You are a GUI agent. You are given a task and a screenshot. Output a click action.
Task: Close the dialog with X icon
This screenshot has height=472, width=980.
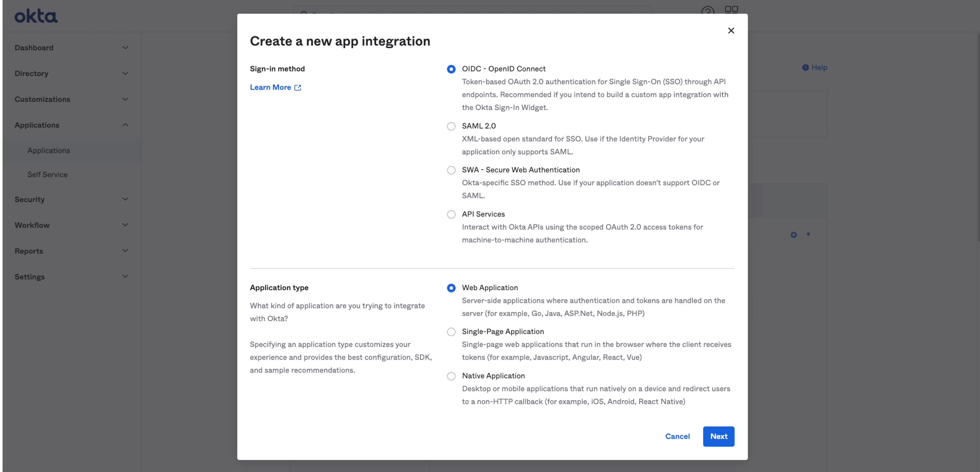click(x=731, y=31)
